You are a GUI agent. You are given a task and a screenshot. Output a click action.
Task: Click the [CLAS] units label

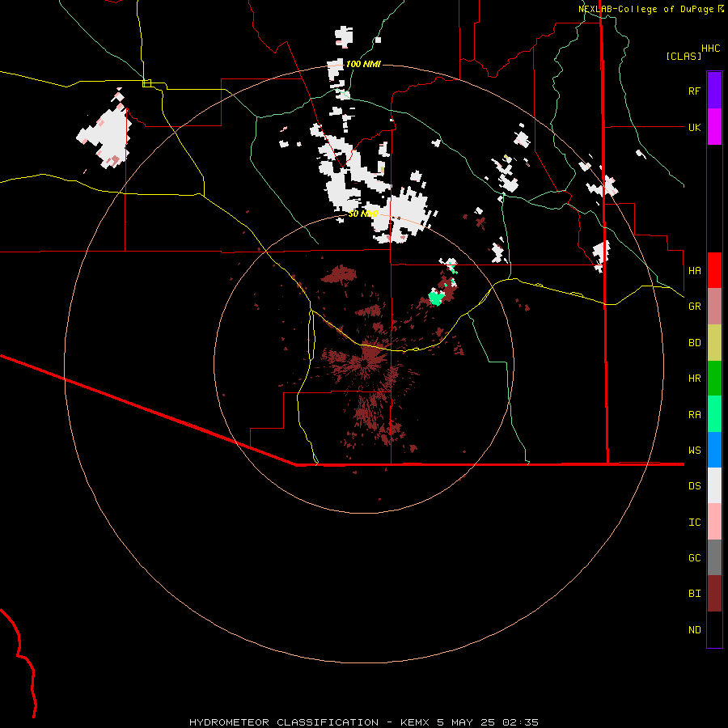(684, 56)
